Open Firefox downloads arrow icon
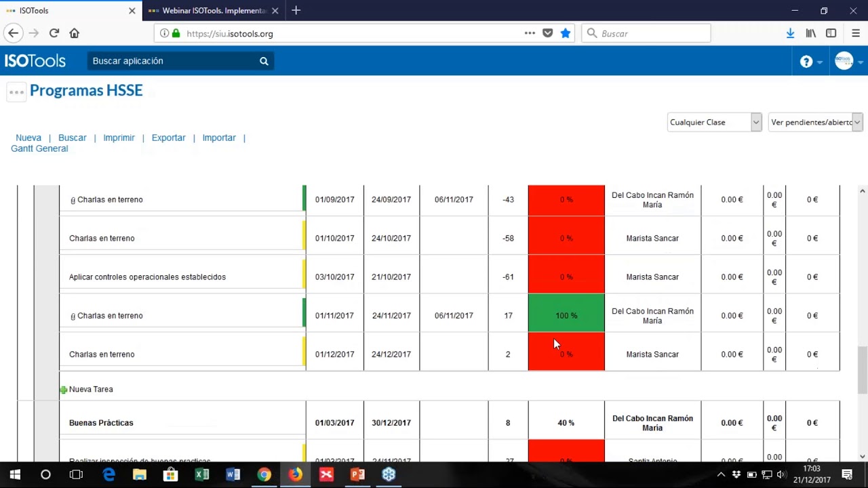The image size is (868, 488). coord(790,33)
